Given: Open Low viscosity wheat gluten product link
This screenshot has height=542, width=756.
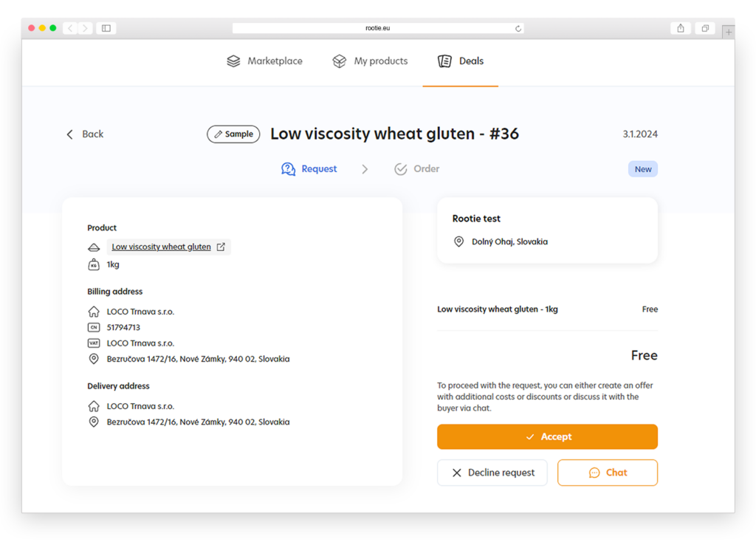Looking at the screenshot, I should point(161,247).
